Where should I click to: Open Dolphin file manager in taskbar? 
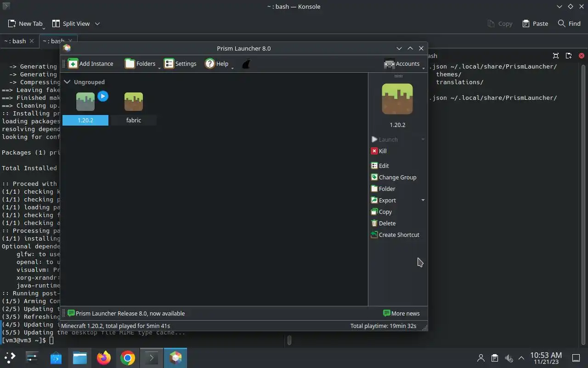80,357
